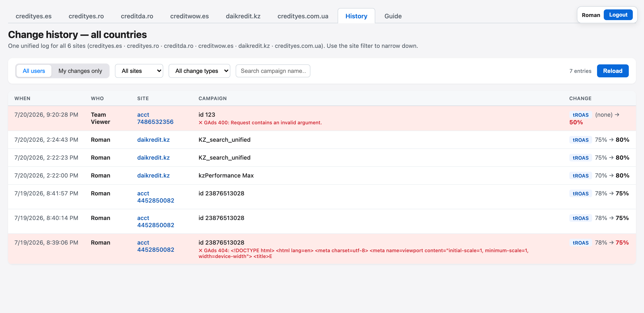Select the All users toggle
This screenshot has height=313, width=644.
(34, 71)
